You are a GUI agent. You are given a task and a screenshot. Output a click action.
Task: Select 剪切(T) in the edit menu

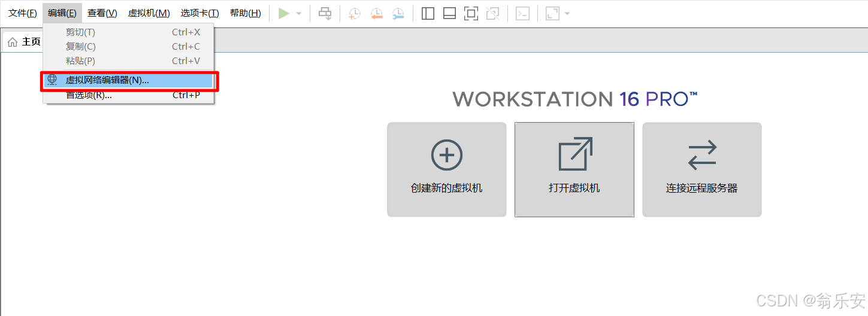coord(128,32)
